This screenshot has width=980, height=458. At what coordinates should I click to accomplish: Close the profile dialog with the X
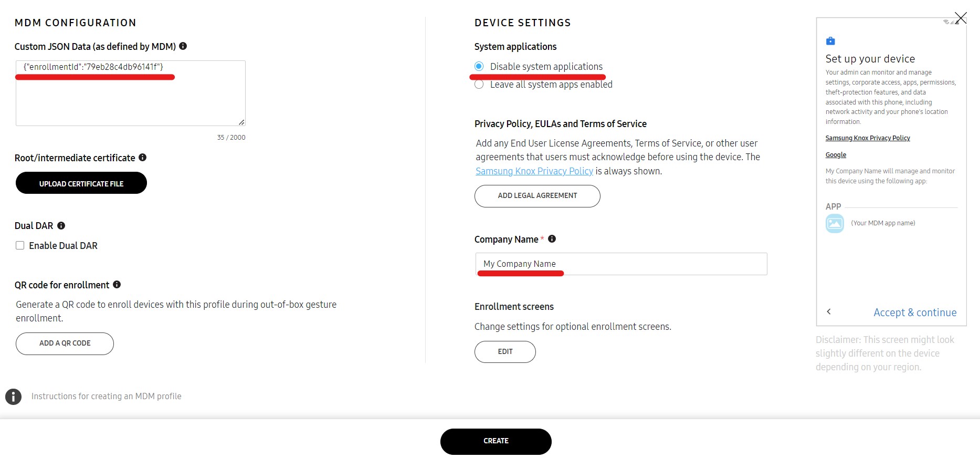tap(961, 18)
